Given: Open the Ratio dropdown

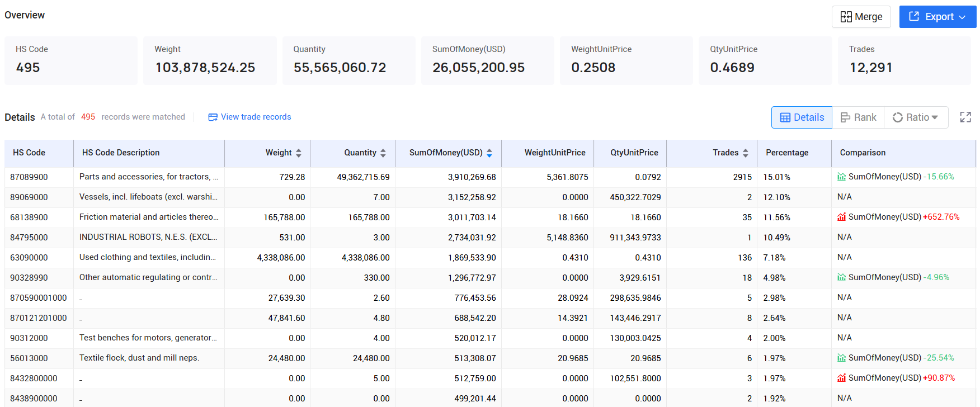Looking at the screenshot, I should pyautogui.click(x=916, y=117).
